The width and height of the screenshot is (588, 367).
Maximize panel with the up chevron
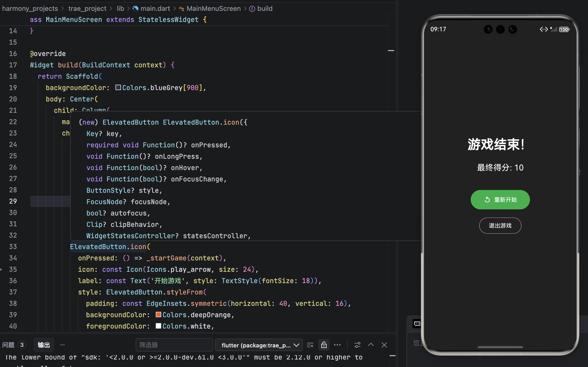[x=371, y=345]
